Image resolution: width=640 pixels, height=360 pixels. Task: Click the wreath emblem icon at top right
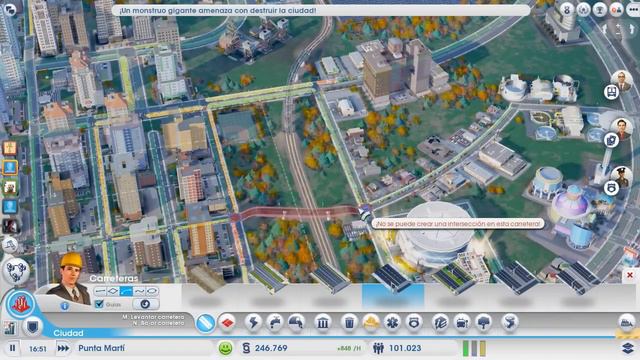pyautogui.click(x=583, y=9)
